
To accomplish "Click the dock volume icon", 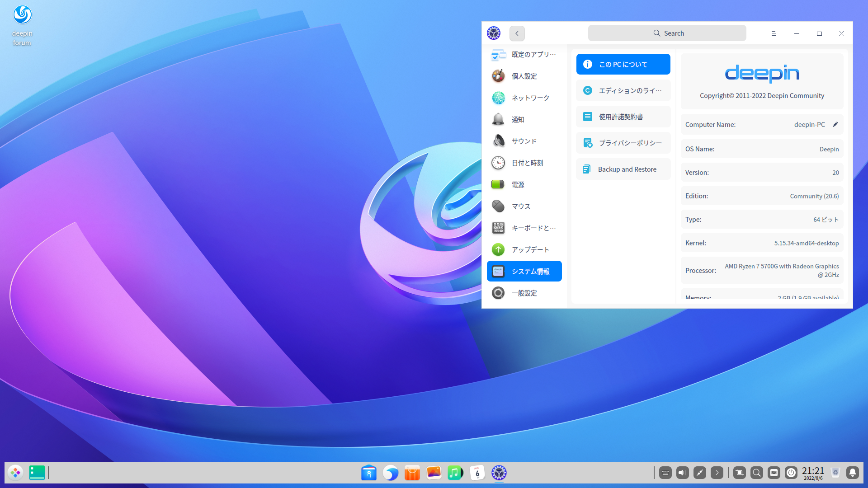I will pyautogui.click(x=682, y=473).
